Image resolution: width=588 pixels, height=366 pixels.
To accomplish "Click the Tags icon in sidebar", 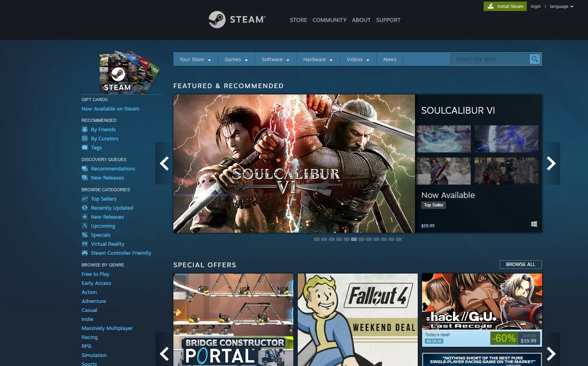I will point(85,147).
